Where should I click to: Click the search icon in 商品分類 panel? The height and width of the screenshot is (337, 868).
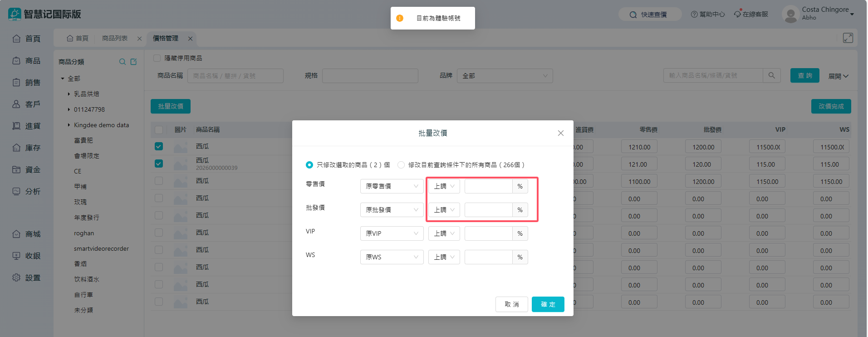pyautogui.click(x=122, y=62)
